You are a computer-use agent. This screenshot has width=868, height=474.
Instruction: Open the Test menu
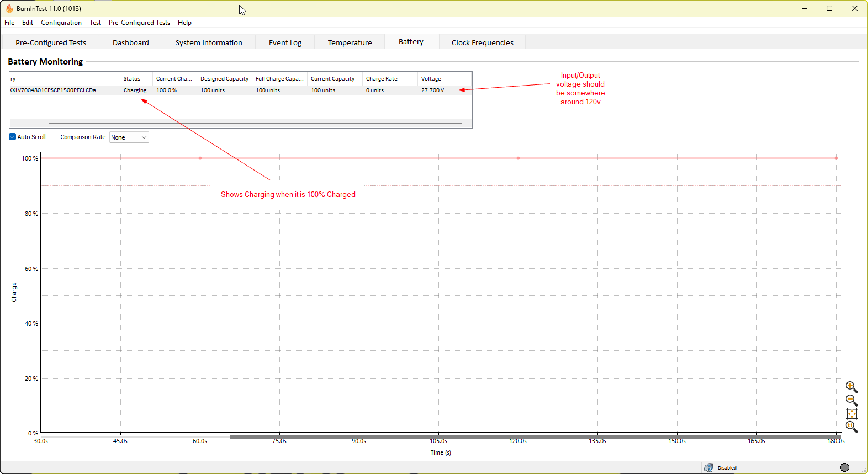click(x=96, y=23)
